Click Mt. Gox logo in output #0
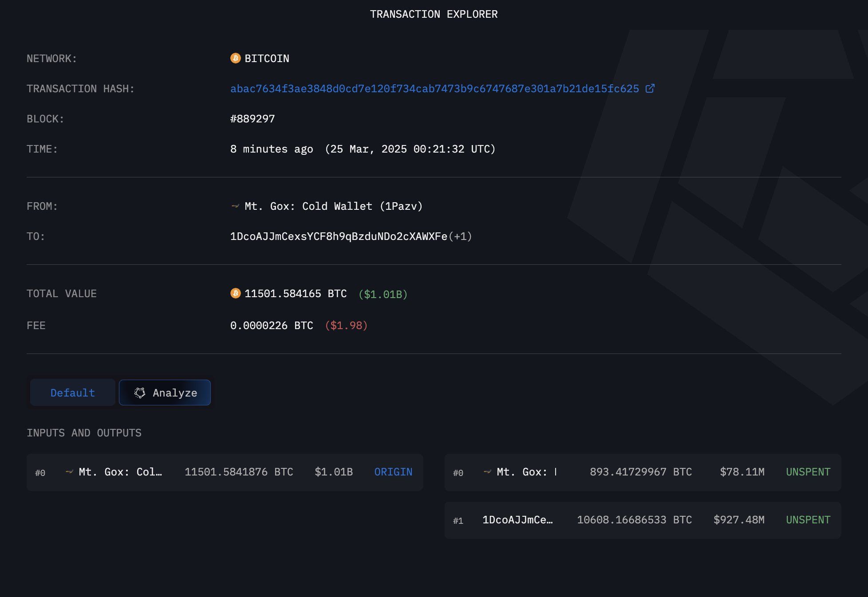This screenshot has height=597, width=868. (487, 472)
